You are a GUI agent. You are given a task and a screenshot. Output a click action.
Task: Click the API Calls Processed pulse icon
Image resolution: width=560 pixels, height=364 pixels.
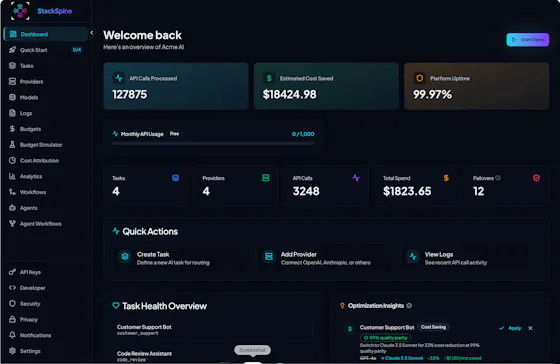pos(119,78)
